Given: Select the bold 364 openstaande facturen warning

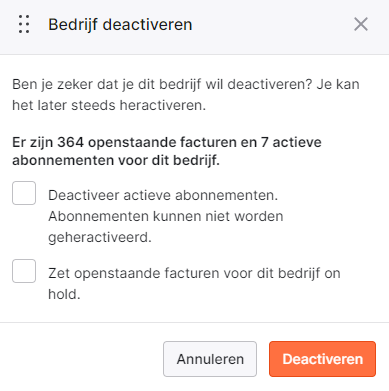Looking at the screenshot, I should pos(167,151).
